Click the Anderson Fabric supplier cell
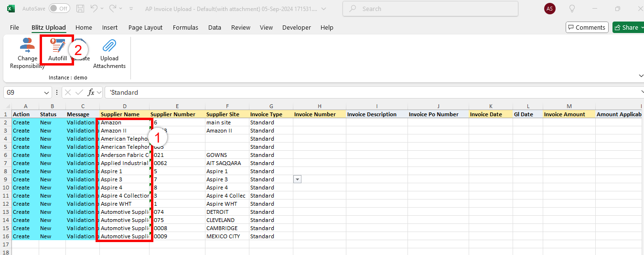This screenshot has height=255, width=644. tap(124, 155)
